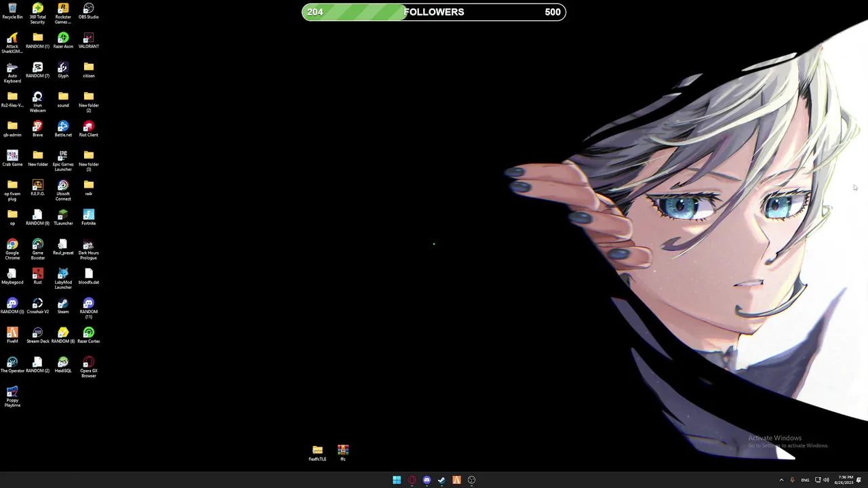The height and width of the screenshot is (488, 868).
Task: Open the Windows Start menu
Action: tap(397, 480)
